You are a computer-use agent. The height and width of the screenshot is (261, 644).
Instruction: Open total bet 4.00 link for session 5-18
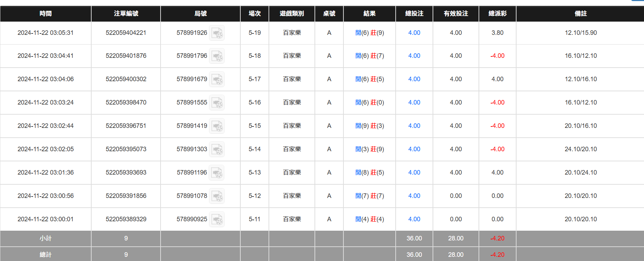pos(414,56)
